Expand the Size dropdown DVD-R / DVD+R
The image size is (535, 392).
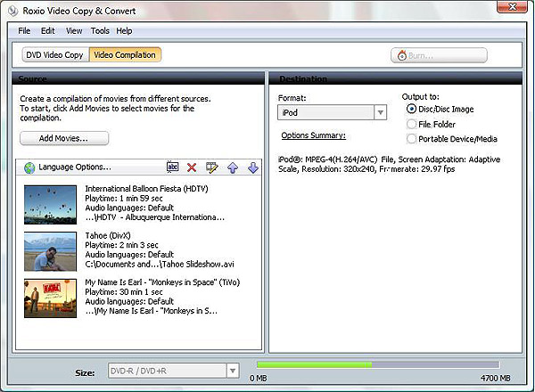[173, 371]
